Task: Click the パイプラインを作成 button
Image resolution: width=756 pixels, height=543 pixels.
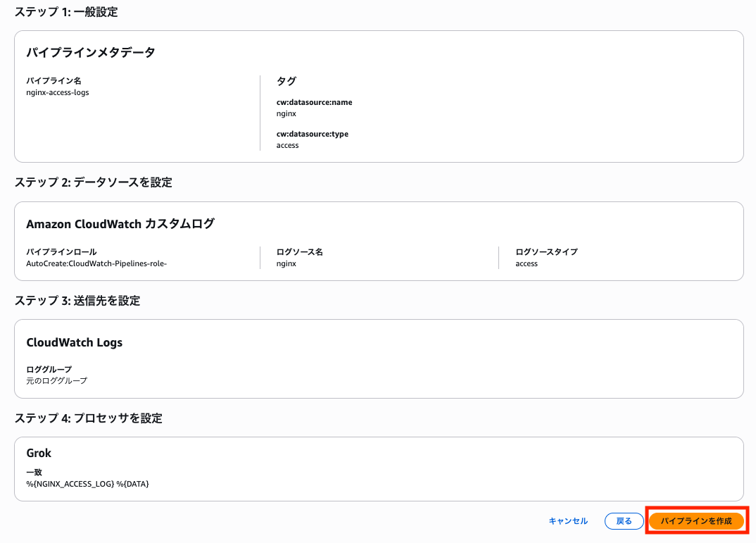Action: (695, 521)
